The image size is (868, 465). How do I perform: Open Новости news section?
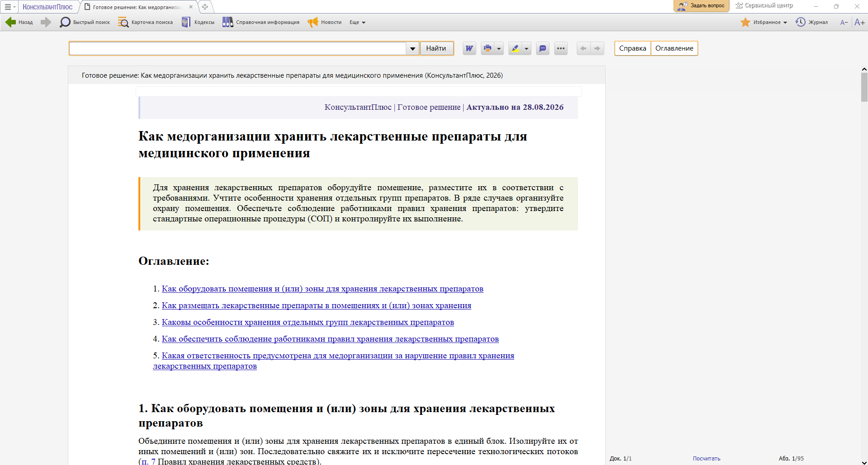click(x=325, y=22)
